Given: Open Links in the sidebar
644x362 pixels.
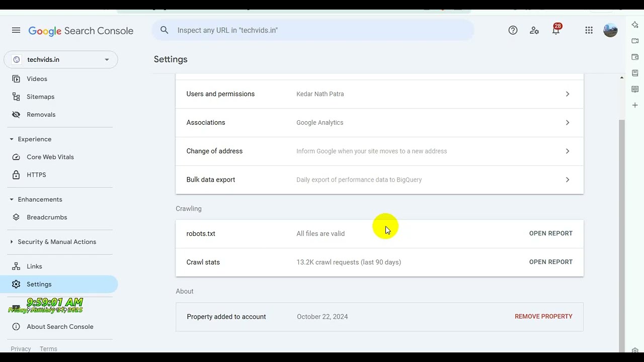Looking at the screenshot, I should point(34,266).
